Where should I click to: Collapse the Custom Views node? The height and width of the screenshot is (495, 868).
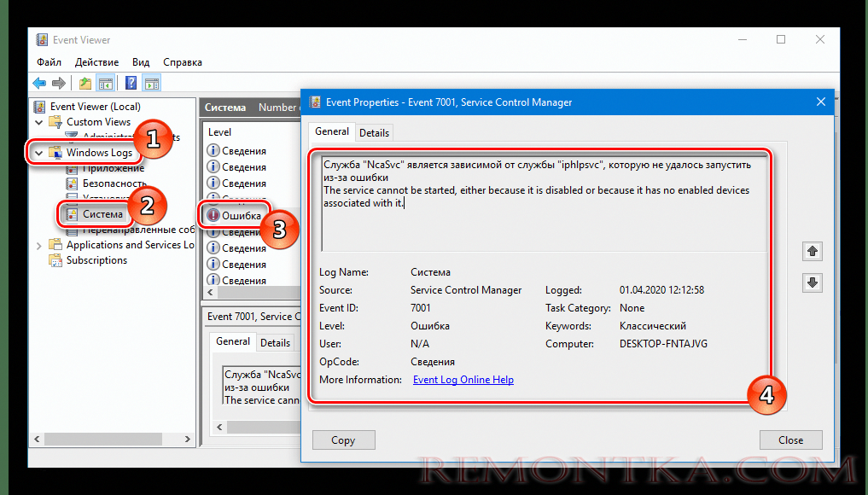coord(38,122)
